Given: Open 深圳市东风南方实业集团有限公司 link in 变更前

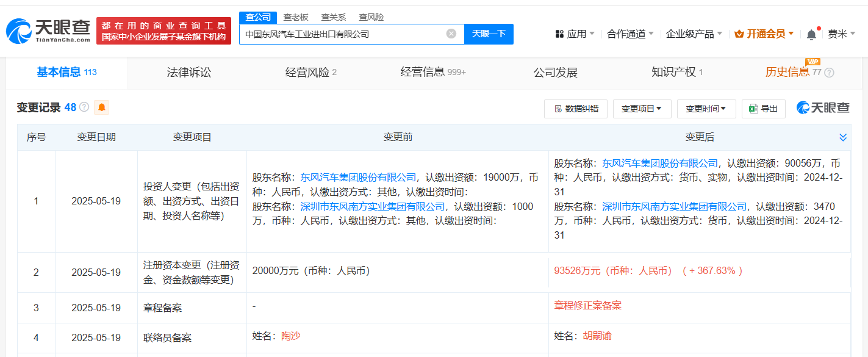Looking at the screenshot, I should coord(373,207).
